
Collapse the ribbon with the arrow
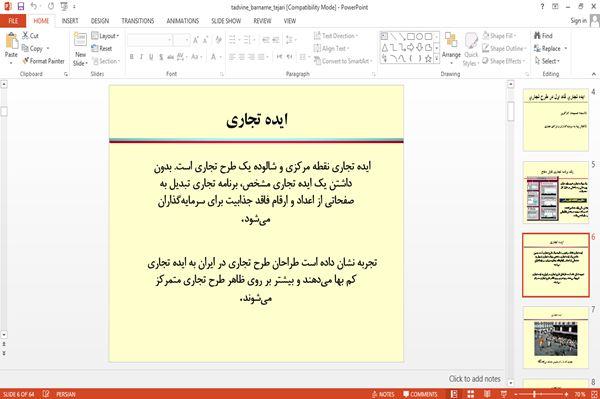point(593,74)
